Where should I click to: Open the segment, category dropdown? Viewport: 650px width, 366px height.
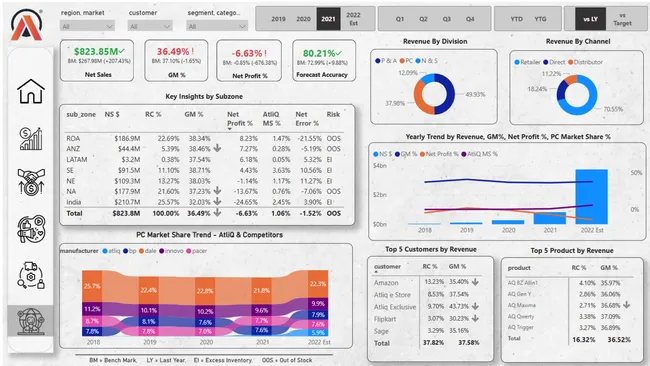point(217,27)
